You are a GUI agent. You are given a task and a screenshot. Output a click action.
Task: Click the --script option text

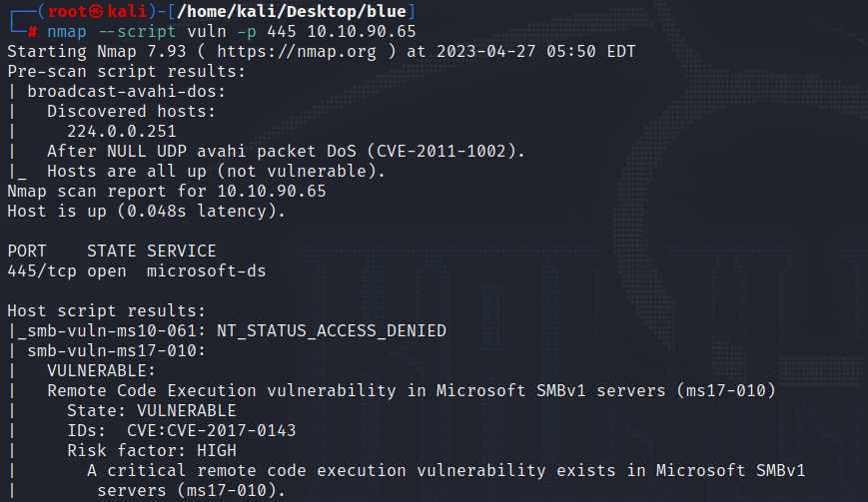click(137, 32)
